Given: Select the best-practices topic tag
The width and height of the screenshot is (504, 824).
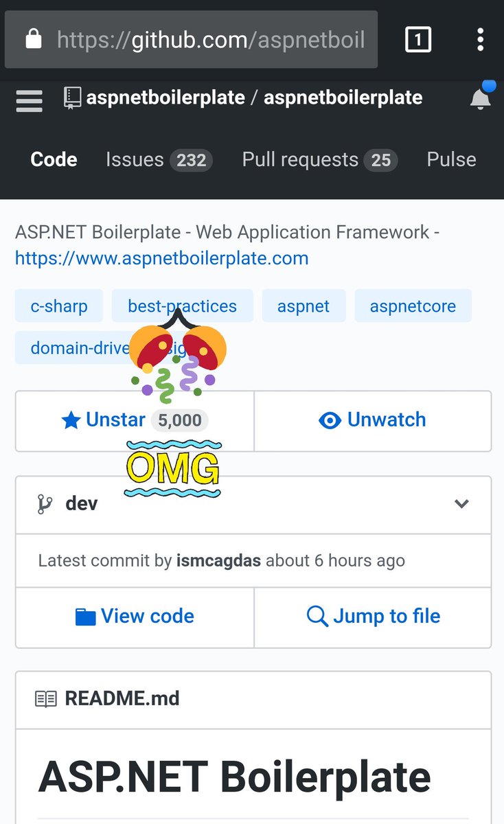Looking at the screenshot, I should pos(182,306).
